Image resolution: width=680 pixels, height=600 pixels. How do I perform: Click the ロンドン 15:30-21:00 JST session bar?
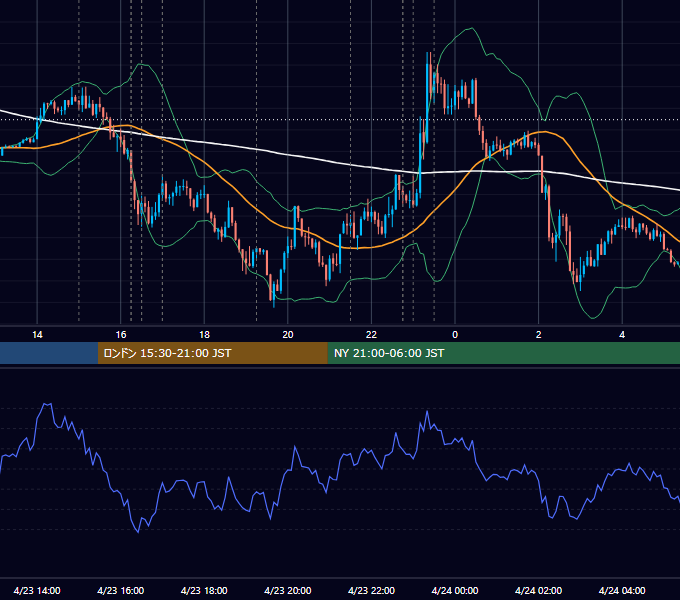tap(212, 353)
